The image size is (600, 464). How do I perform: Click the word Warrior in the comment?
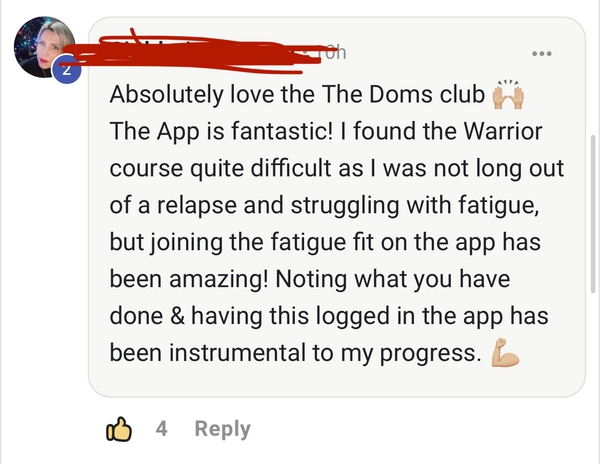[x=503, y=131]
